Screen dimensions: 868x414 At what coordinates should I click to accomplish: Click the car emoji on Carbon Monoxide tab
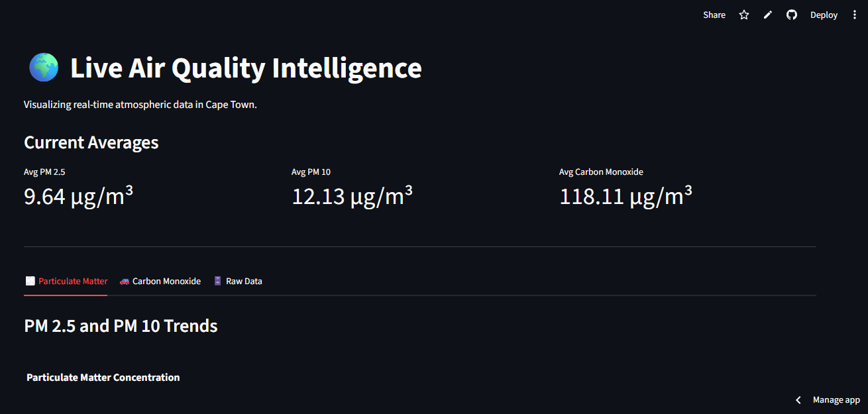pos(123,281)
